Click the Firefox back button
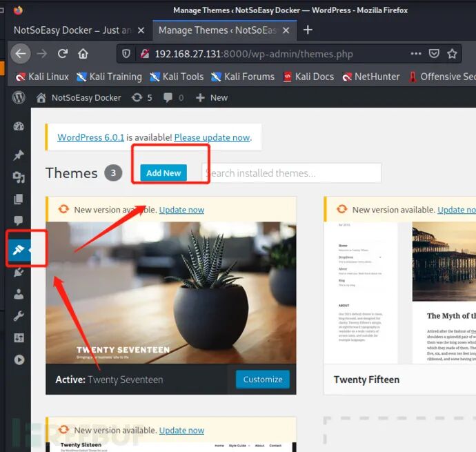The image size is (476, 452). pyautogui.click(x=21, y=54)
